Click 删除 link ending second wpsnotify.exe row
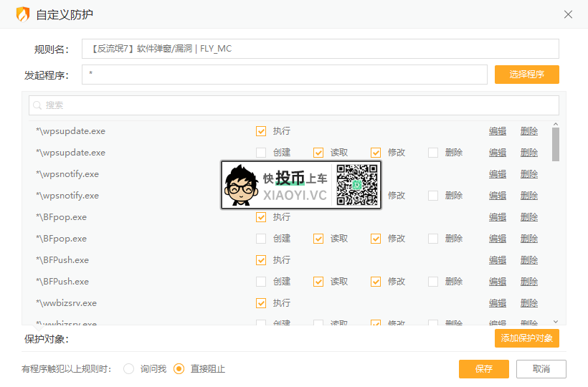This screenshot has width=588, height=387. click(529, 196)
